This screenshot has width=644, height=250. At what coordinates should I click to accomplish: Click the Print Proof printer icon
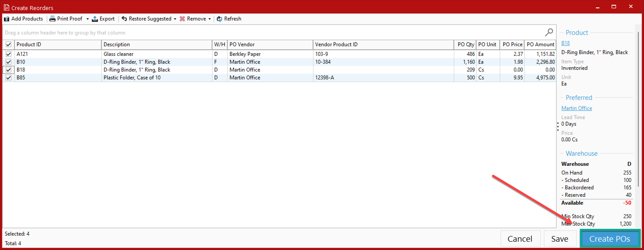(x=52, y=19)
